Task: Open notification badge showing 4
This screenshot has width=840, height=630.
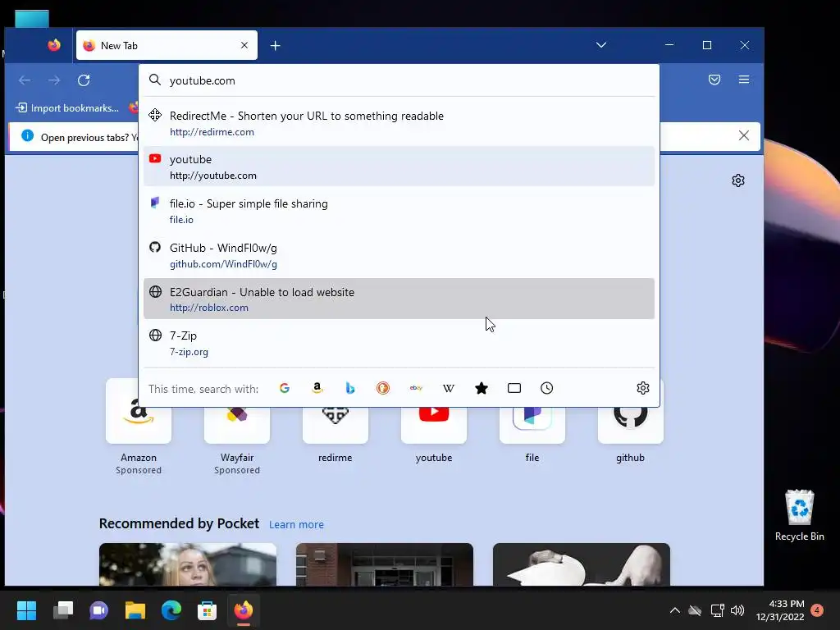Action: [817, 609]
